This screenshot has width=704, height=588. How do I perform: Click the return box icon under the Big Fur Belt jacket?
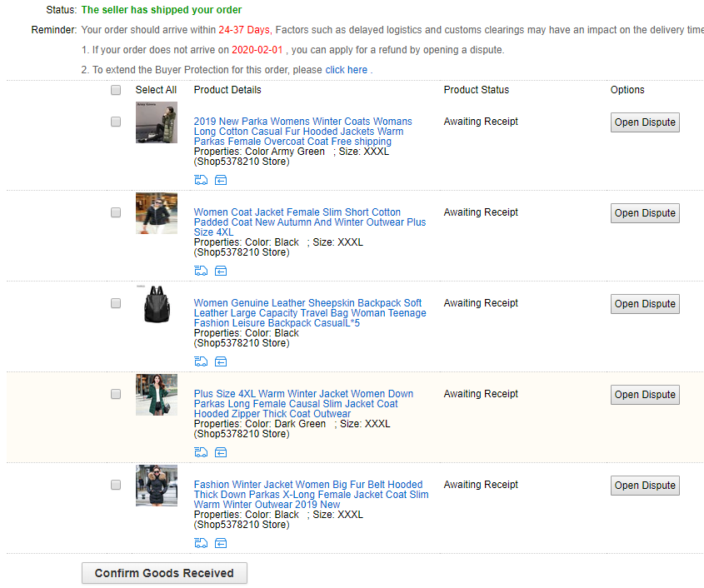coord(221,543)
